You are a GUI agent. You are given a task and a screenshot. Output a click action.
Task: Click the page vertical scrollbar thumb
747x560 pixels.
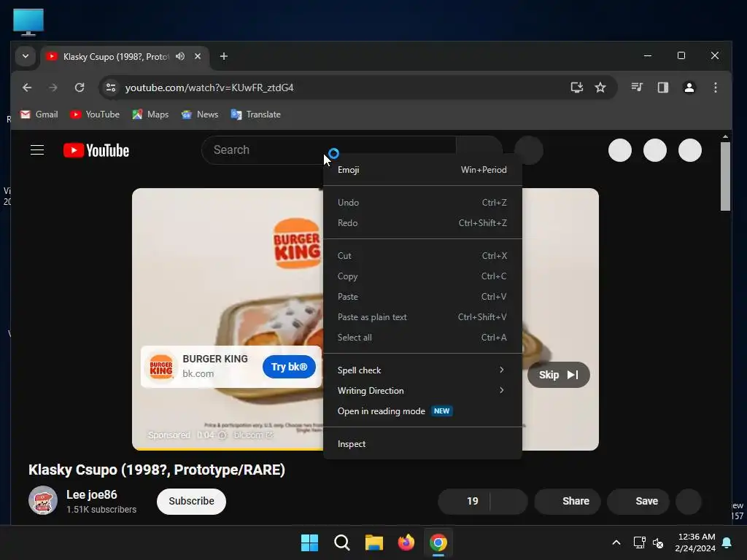[725, 176]
